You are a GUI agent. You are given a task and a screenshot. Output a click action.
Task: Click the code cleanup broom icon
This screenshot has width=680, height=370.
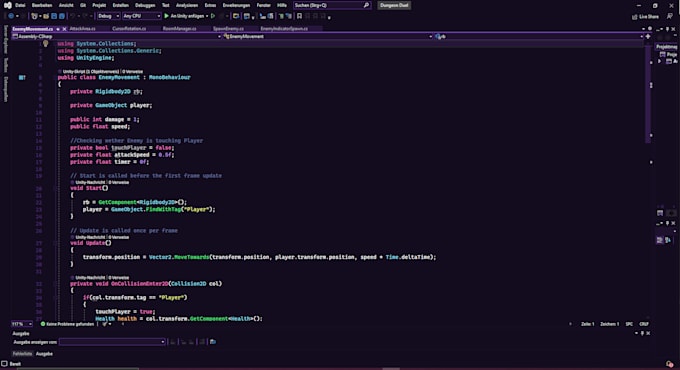click(105, 324)
